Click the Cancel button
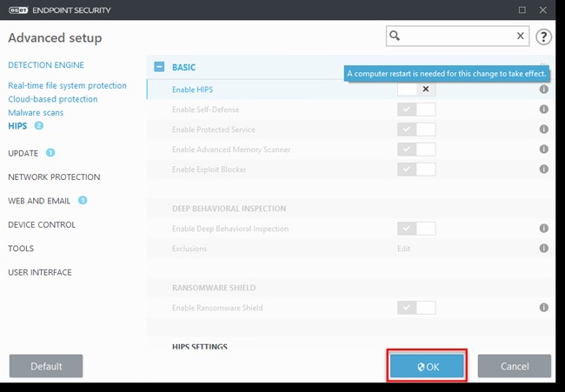565x392 pixels. 515,366
